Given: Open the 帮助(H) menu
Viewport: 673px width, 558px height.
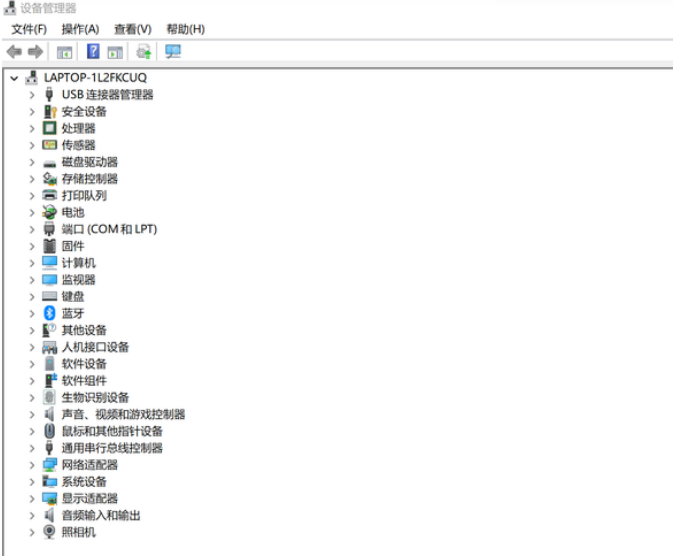Looking at the screenshot, I should pos(185,29).
